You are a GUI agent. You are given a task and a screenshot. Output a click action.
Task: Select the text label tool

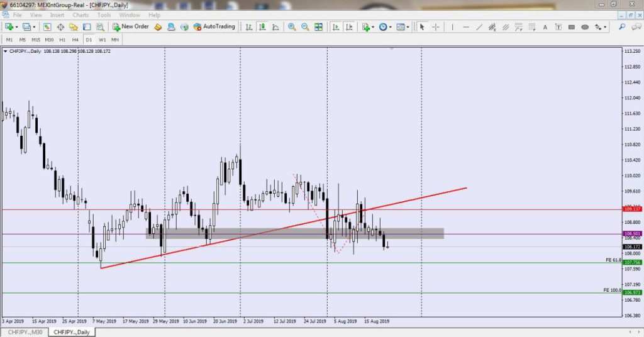pos(558,27)
